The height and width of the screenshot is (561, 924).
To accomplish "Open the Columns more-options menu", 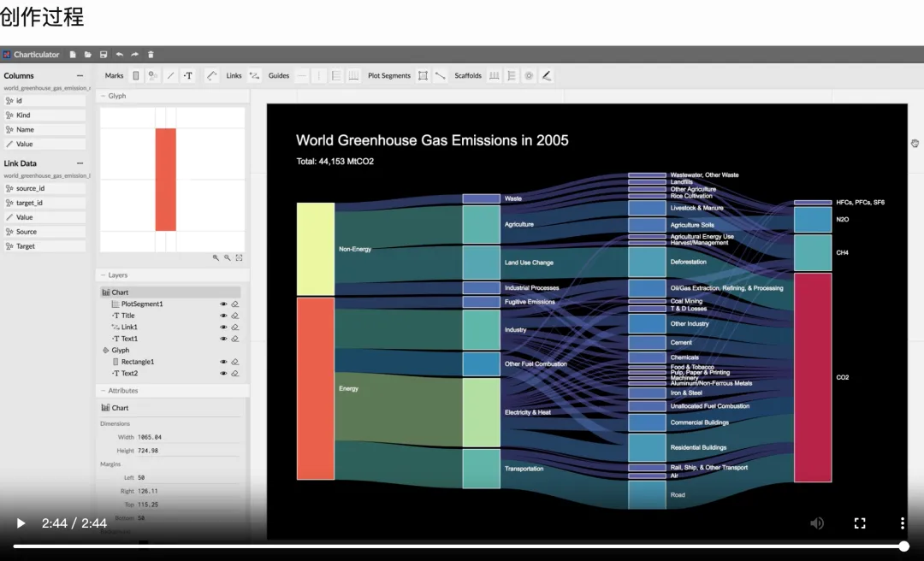I will click(x=80, y=75).
